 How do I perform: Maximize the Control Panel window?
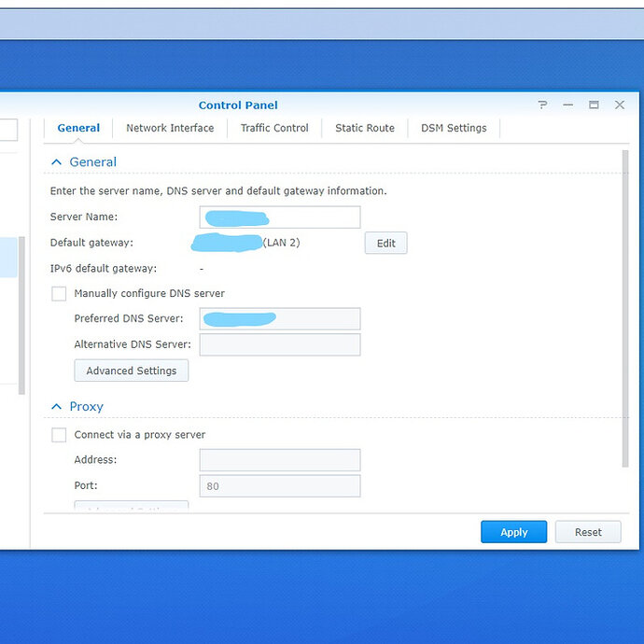[x=594, y=105]
